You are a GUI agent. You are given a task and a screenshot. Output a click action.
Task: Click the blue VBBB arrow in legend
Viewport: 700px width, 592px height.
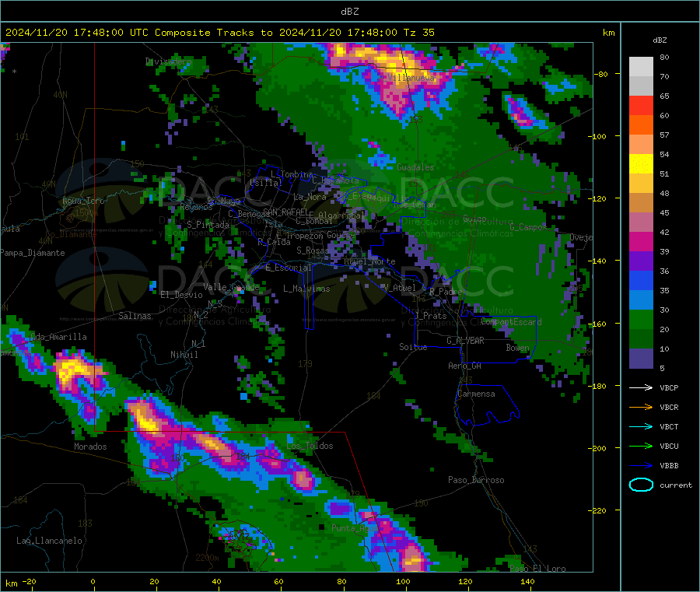click(x=641, y=465)
